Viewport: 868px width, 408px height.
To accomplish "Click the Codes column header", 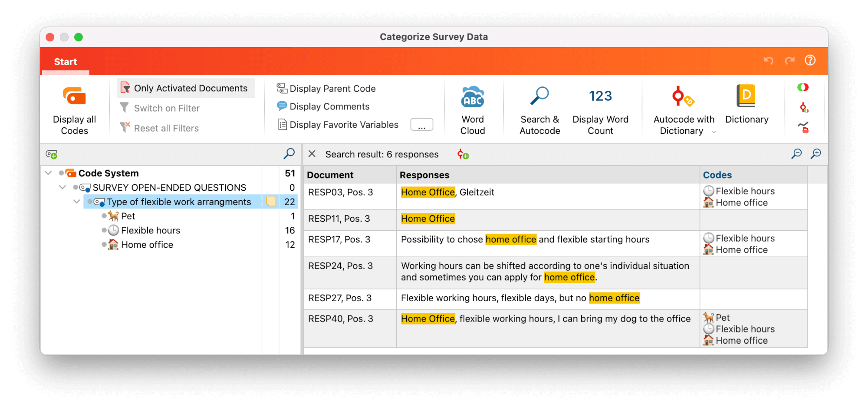I will (x=717, y=175).
